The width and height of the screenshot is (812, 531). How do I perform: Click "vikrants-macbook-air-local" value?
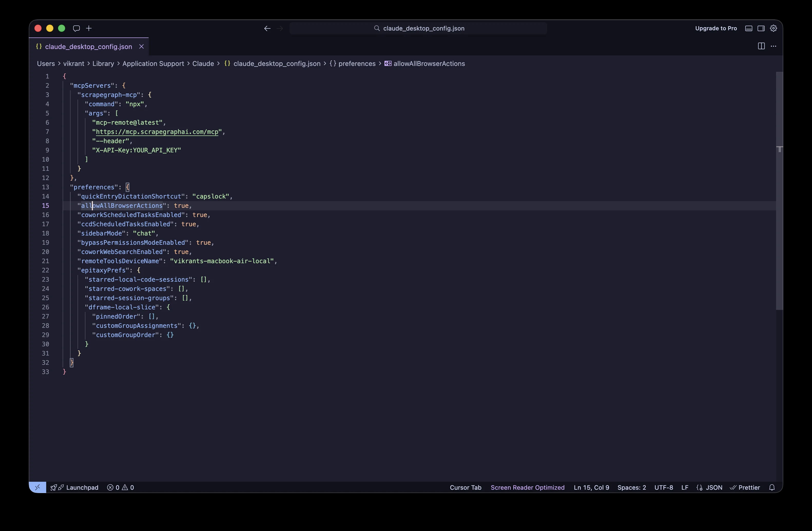pos(222,261)
